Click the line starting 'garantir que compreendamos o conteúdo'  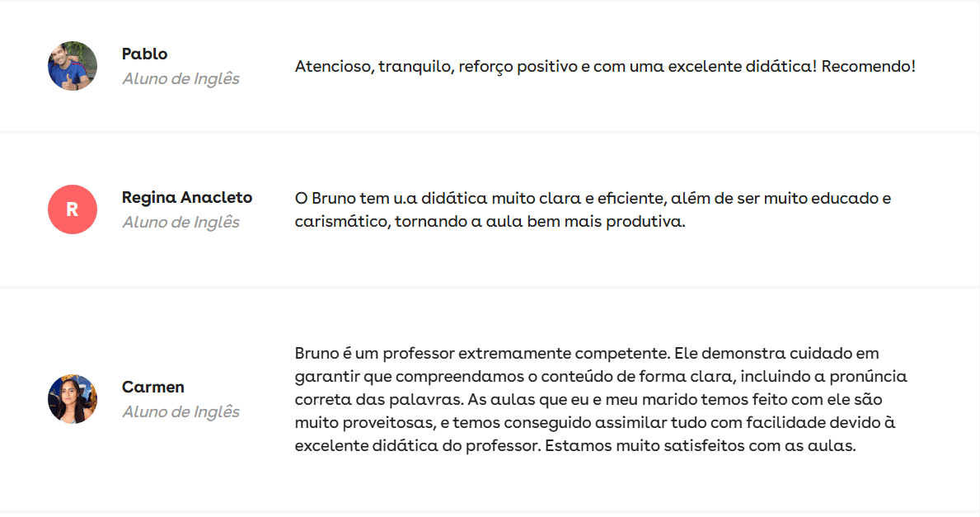(601, 376)
